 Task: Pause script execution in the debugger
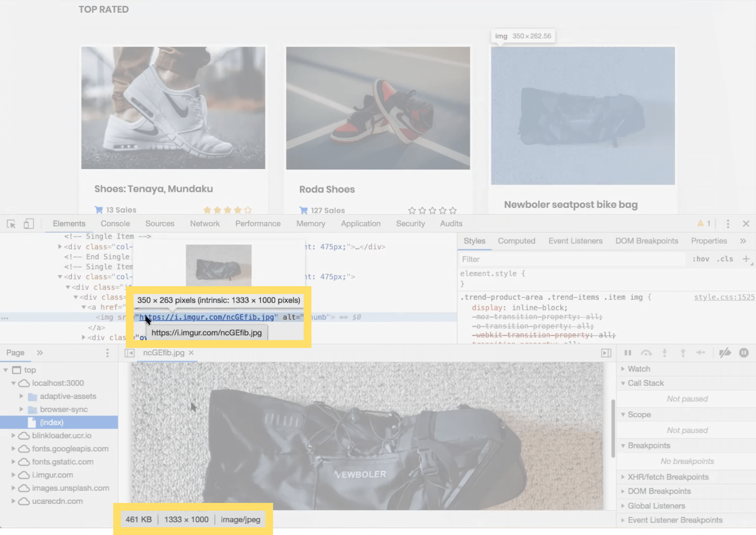click(x=628, y=353)
